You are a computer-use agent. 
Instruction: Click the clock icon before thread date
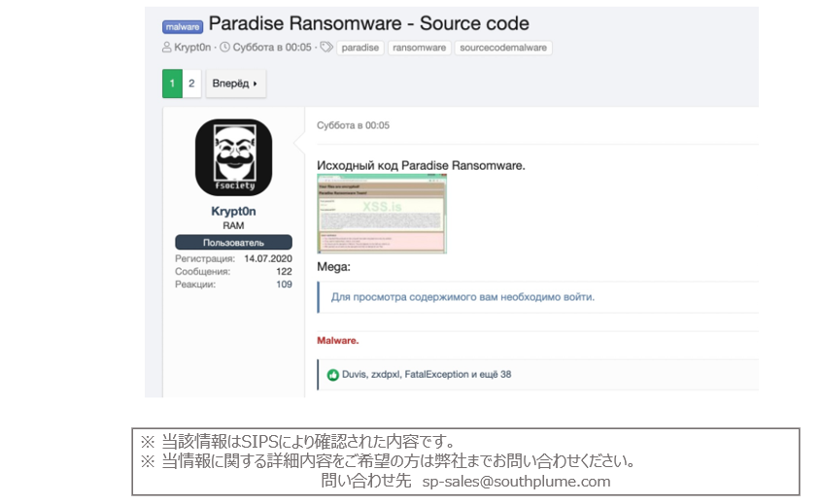[x=224, y=48]
